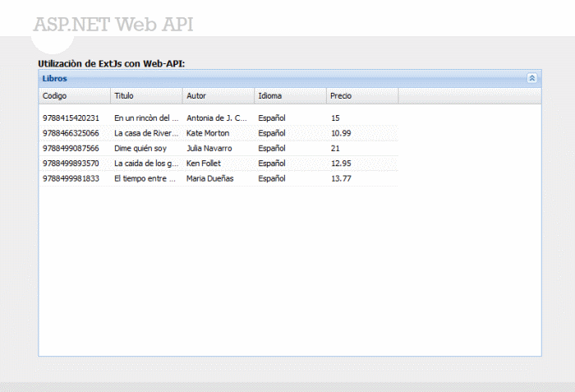Screen dimensions: 575x392
Task: Click Español in the Antonia de J. C... row
Action: tap(272, 118)
